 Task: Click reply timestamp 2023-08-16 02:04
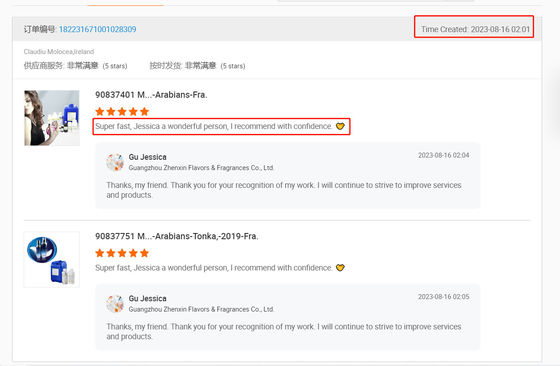[444, 155]
